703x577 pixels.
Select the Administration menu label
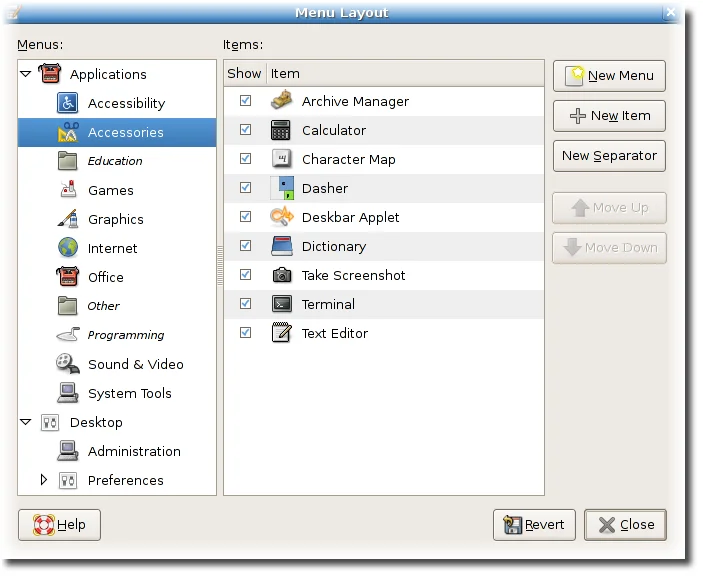pos(134,451)
